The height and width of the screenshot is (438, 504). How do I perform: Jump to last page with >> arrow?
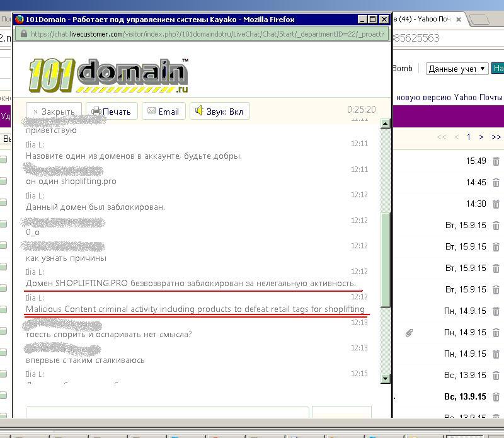pos(496,137)
